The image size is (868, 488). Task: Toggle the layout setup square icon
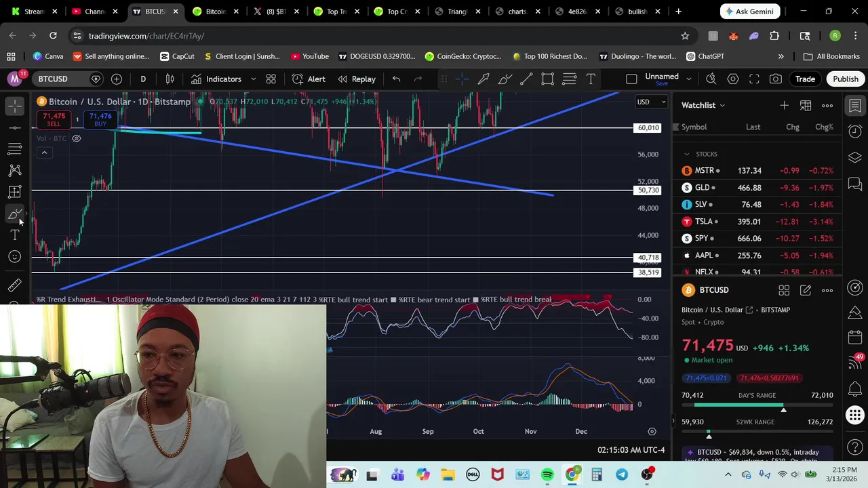coord(631,79)
